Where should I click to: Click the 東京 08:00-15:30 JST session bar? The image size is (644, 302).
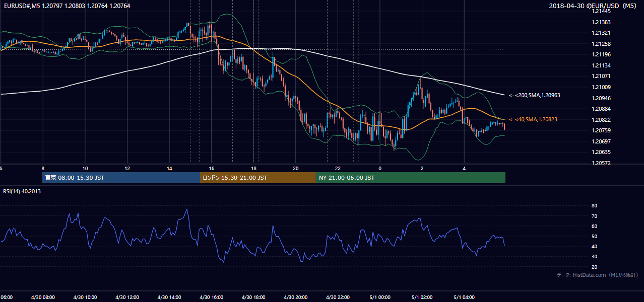coord(121,178)
